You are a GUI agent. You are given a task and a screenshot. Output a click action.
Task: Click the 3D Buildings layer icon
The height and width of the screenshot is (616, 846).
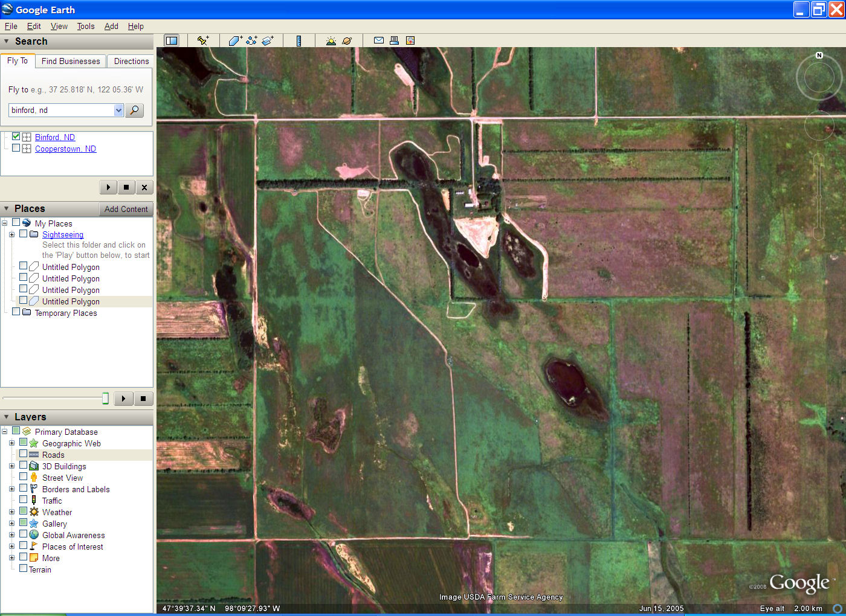point(34,466)
